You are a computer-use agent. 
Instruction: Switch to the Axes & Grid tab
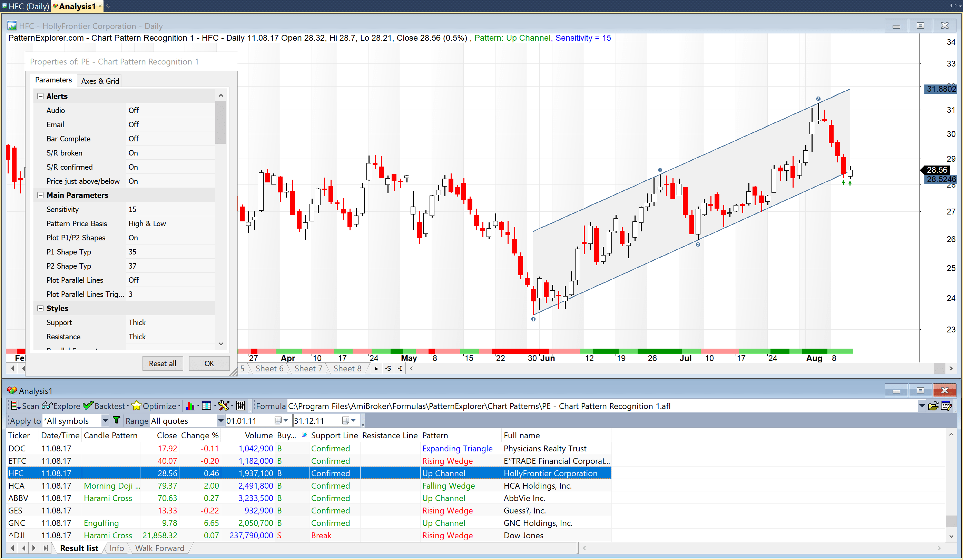click(100, 81)
